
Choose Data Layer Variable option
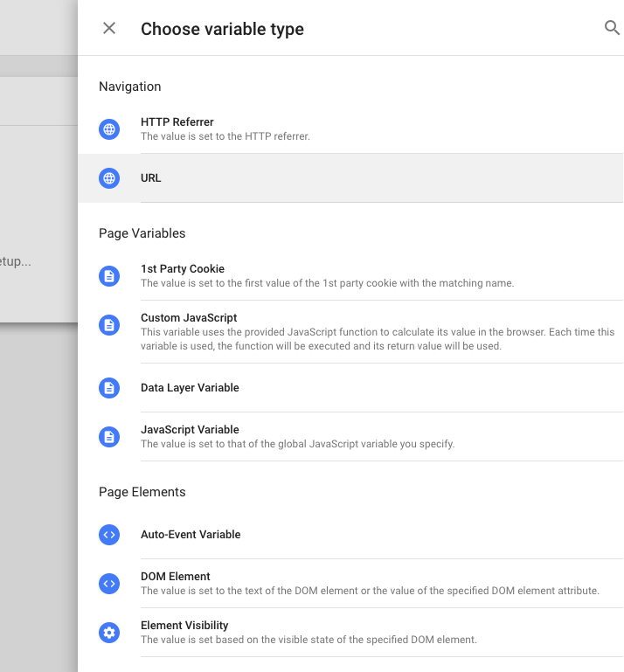190,388
